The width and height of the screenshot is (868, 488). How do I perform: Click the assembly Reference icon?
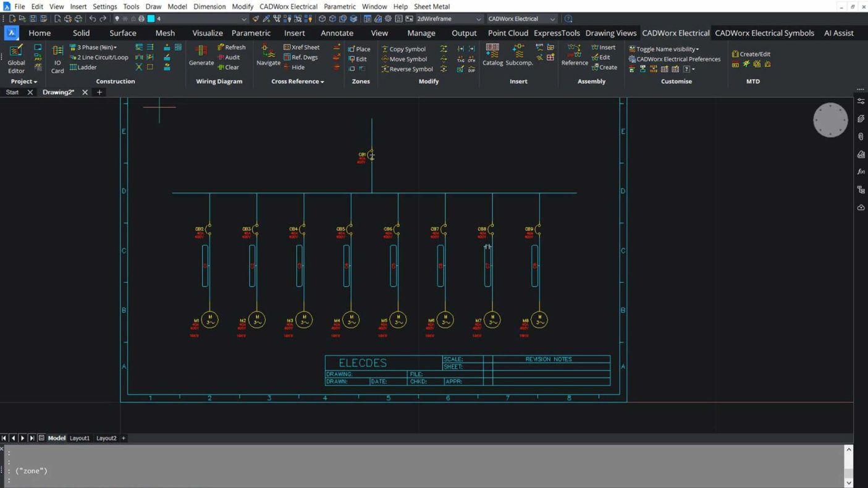[574, 55]
